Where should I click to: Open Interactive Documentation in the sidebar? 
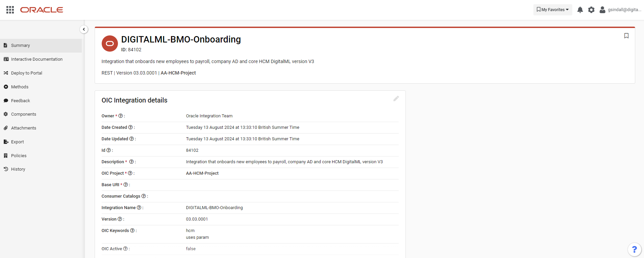(x=41, y=59)
